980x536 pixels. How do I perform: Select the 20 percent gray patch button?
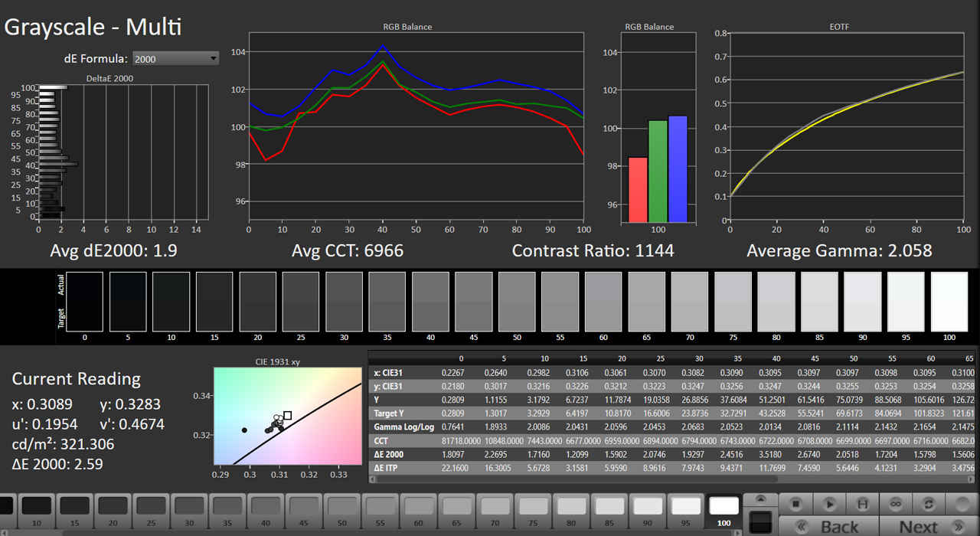coord(113,511)
